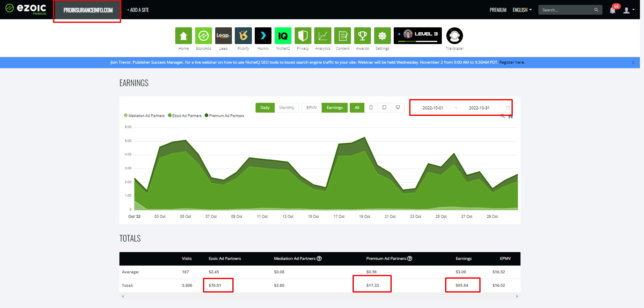Select average Mediation value $0.08
This screenshot has height=308, width=644.
(x=279, y=272)
